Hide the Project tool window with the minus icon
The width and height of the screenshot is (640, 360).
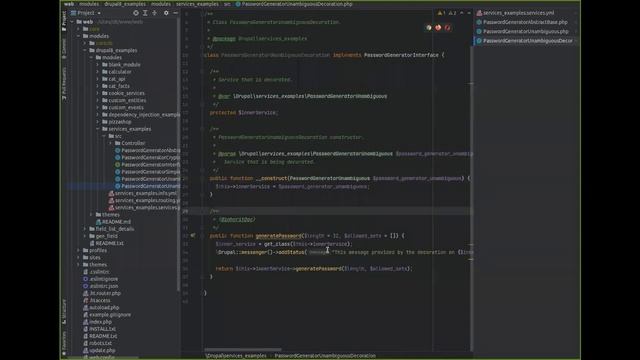pos(176,13)
